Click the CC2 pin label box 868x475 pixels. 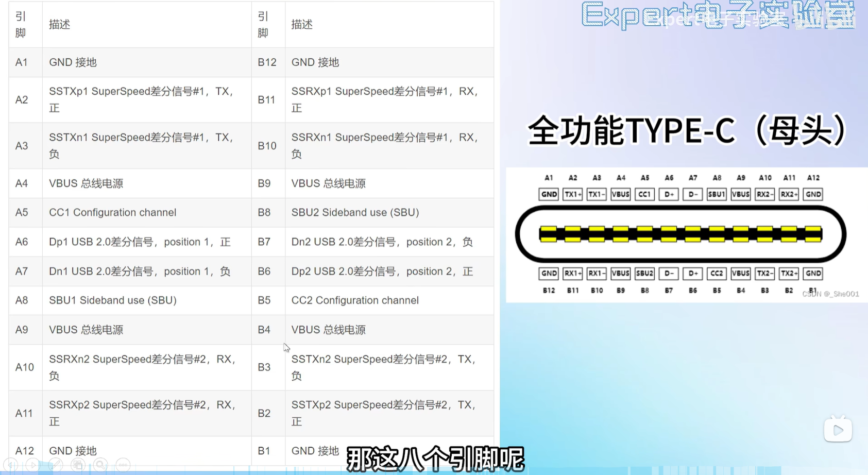(x=717, y=274)
